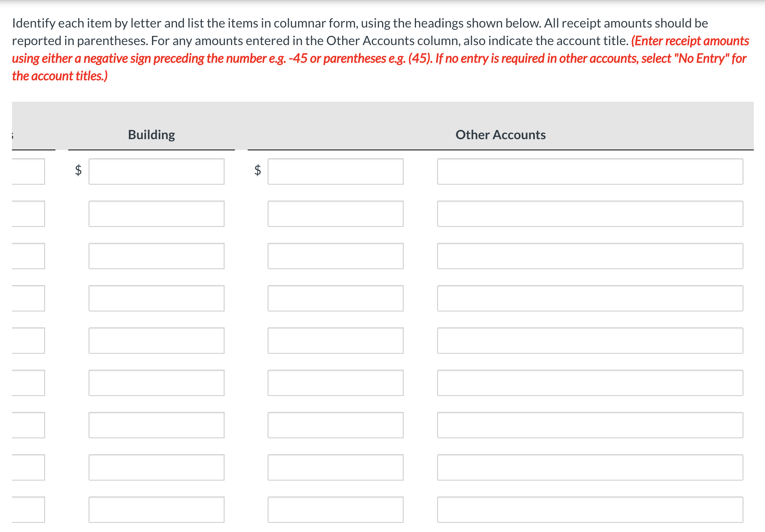Click the first Other Accounts amount field

[x=335, y=171]
